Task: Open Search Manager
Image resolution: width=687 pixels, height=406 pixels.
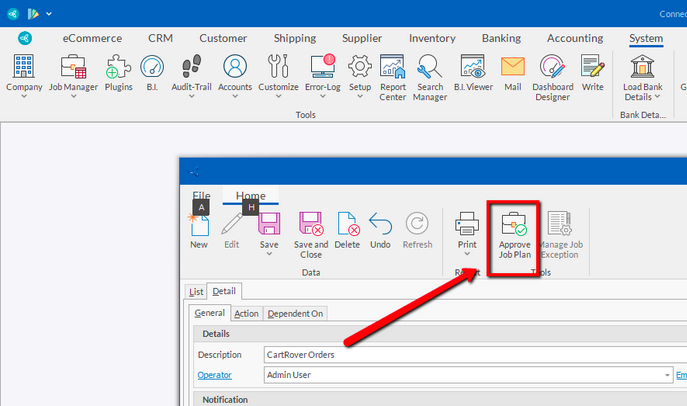Action: (430, 78)
